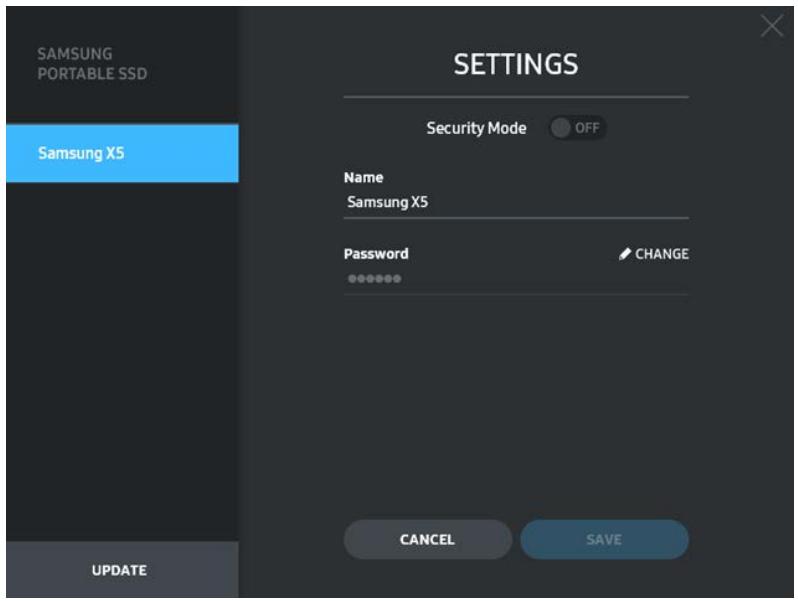Click the CANCEL button
The image size is (798, 601).
[x=428, y=539]
